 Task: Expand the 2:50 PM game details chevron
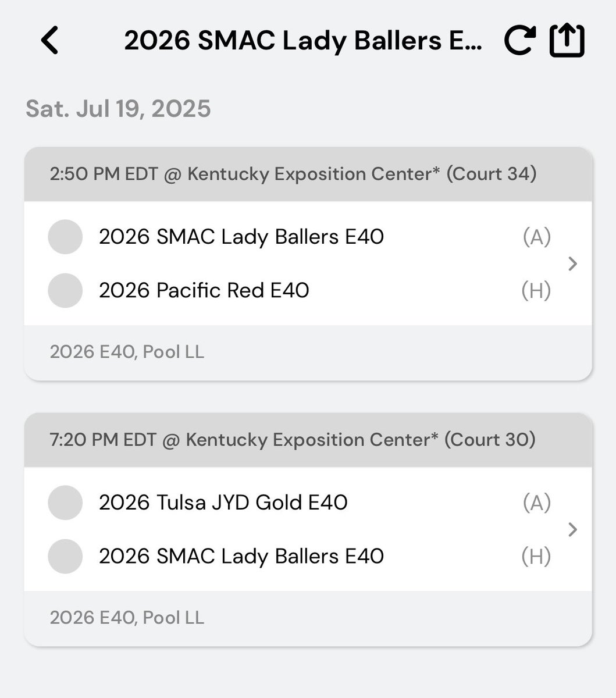573,263
